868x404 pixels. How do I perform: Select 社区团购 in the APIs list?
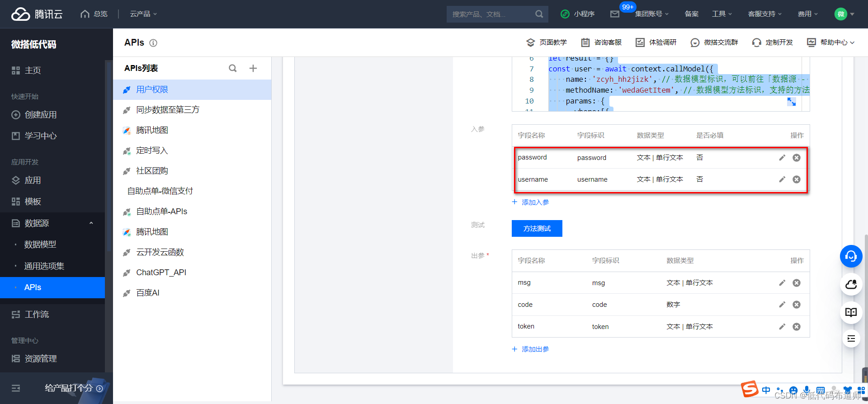192,171
